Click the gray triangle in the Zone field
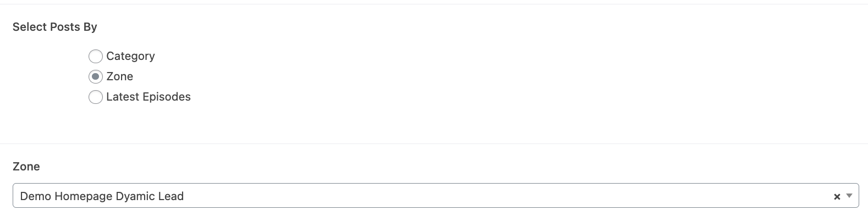Screen dimensions: 868x221 [x=849, y=196]
